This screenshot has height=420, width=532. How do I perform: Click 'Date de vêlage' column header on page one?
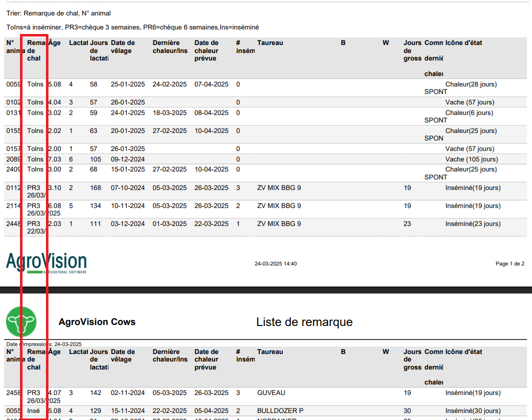click(x=123, y=47)
